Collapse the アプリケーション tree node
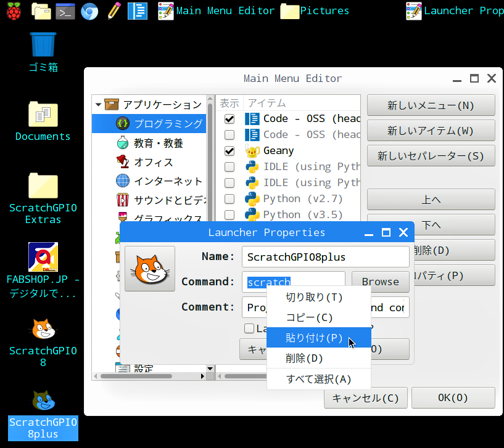The image size is (504, 448). [x=98, y=104]
